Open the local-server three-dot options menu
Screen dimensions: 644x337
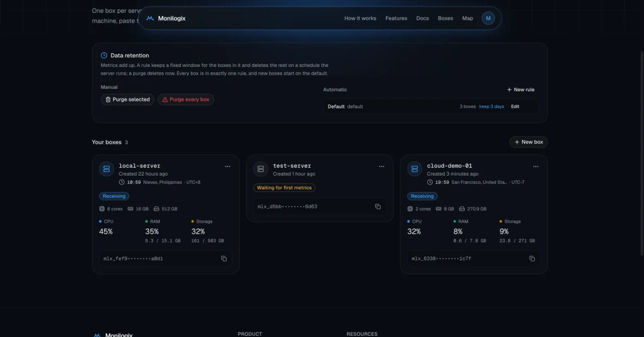point(227,166)
